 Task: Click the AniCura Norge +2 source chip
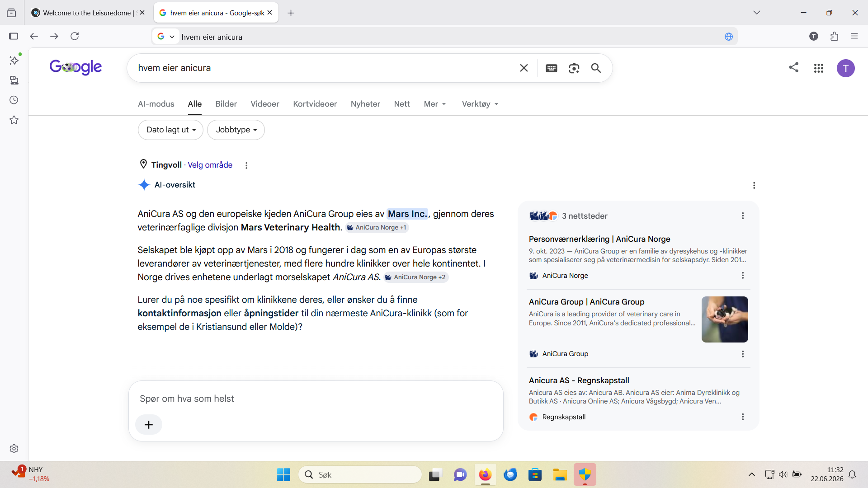click(x=416, y=277)
